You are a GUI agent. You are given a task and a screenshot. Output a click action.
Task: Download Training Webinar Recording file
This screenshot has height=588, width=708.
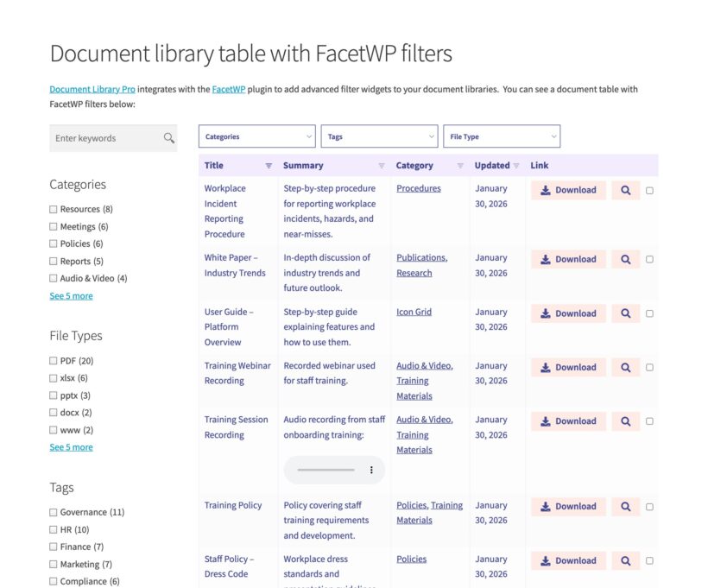[x=568, y=367]
